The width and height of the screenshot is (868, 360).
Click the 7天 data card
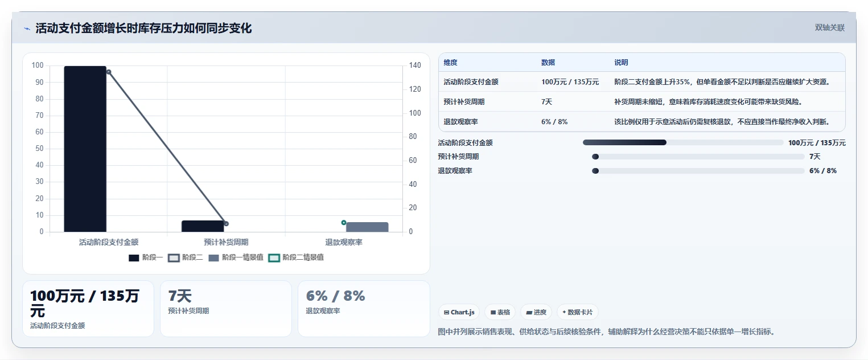point(226,309)
